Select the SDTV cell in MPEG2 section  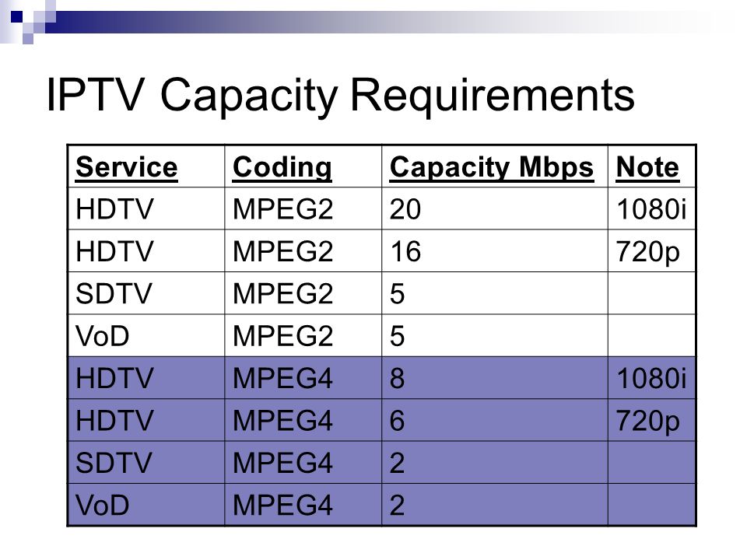146,293
